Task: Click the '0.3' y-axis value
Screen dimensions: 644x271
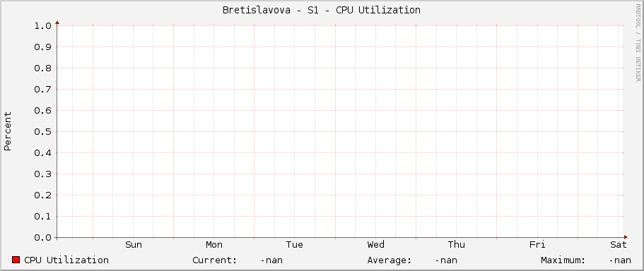Action: pyautogui.click(x=43, y=174)
